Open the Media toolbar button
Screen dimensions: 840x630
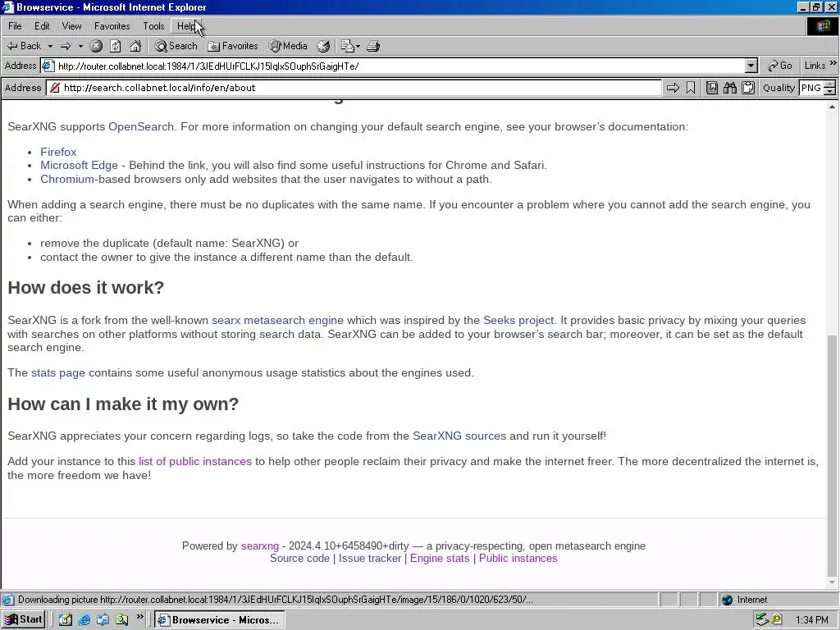point(288,46)
